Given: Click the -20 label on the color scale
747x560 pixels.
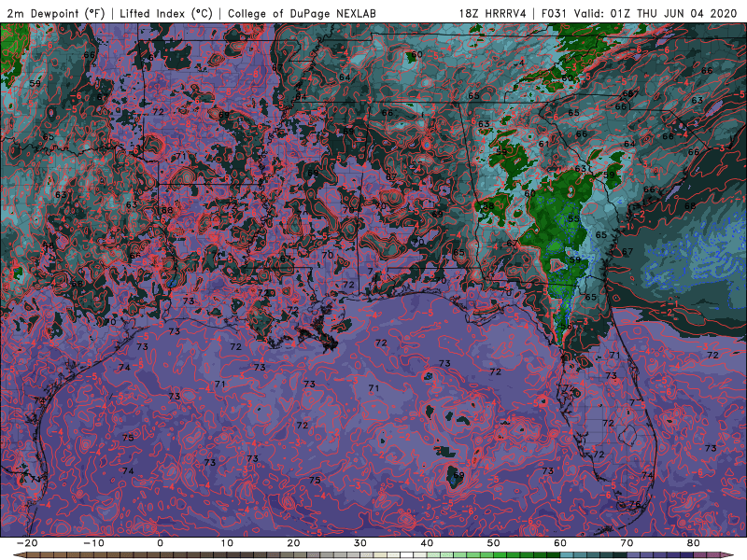Looking at the screenshot, I should pos(27,543).
